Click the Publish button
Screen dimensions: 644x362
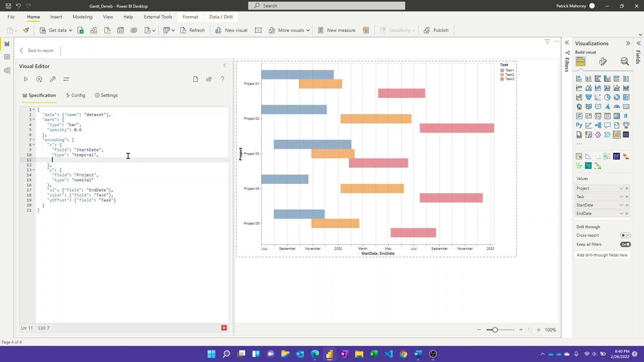tap(436, 30)
